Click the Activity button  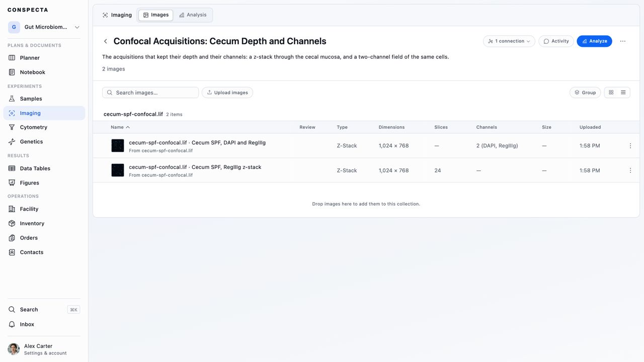coord(556,41)
